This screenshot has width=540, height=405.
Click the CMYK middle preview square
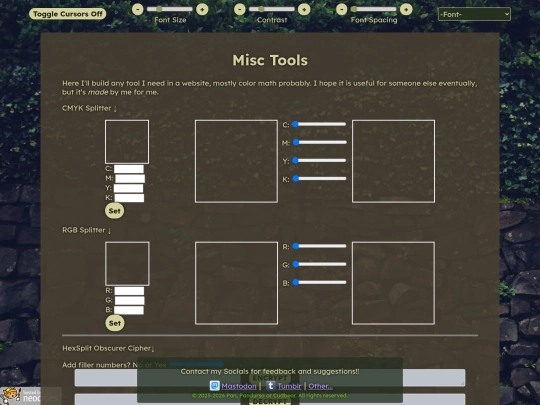pyautogui.click(x=236, y=161)
